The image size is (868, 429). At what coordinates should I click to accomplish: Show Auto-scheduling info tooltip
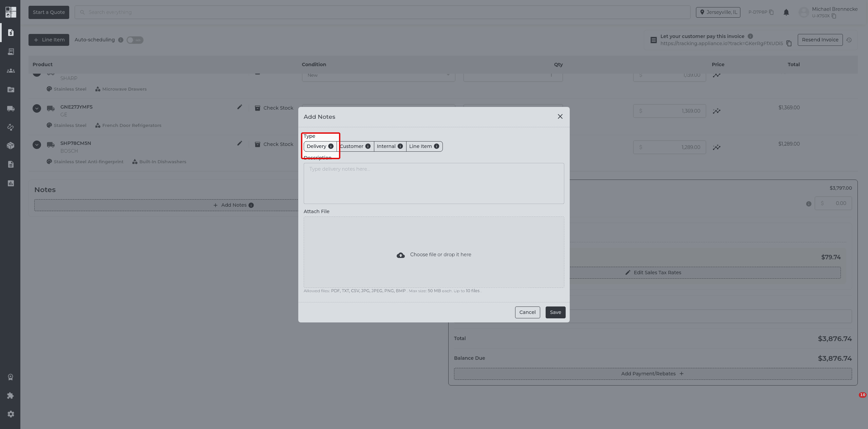click(120, 40)
